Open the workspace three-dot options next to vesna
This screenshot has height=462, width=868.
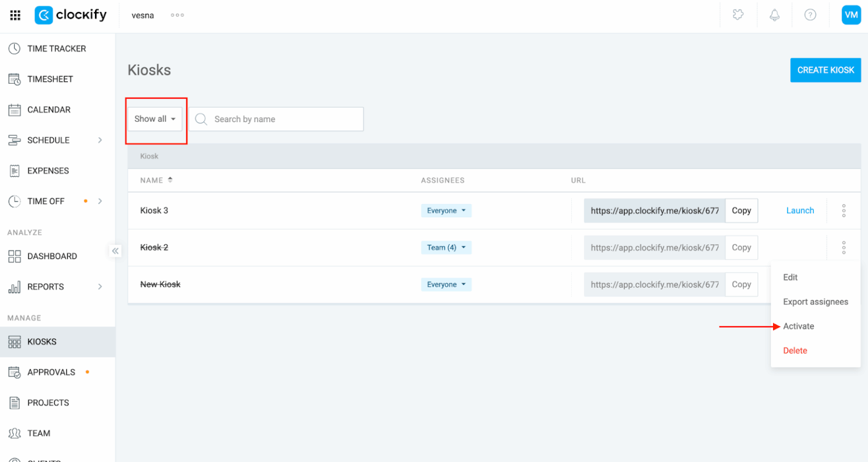click(x=177, y=15)
